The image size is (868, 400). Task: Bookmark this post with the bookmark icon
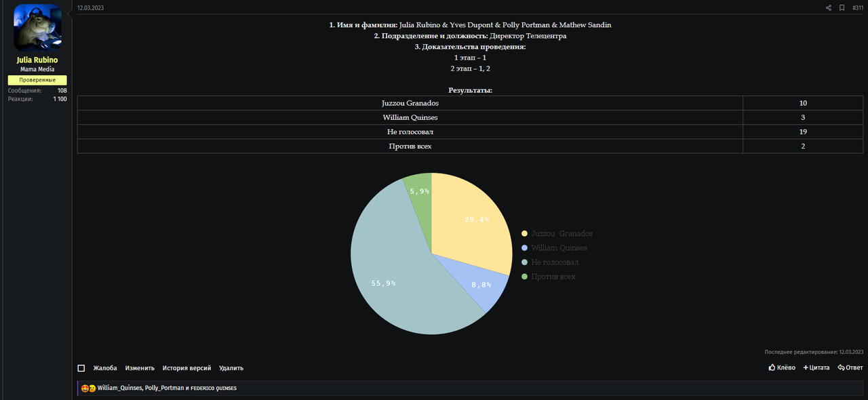(842, 8)
